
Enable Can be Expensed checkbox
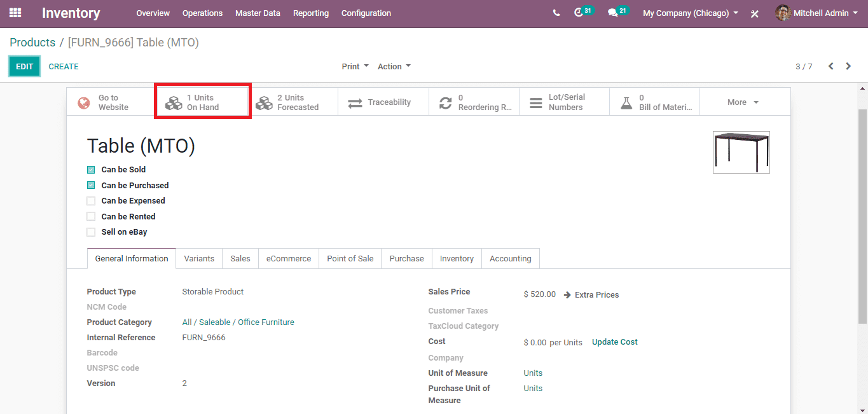(91, 201)
